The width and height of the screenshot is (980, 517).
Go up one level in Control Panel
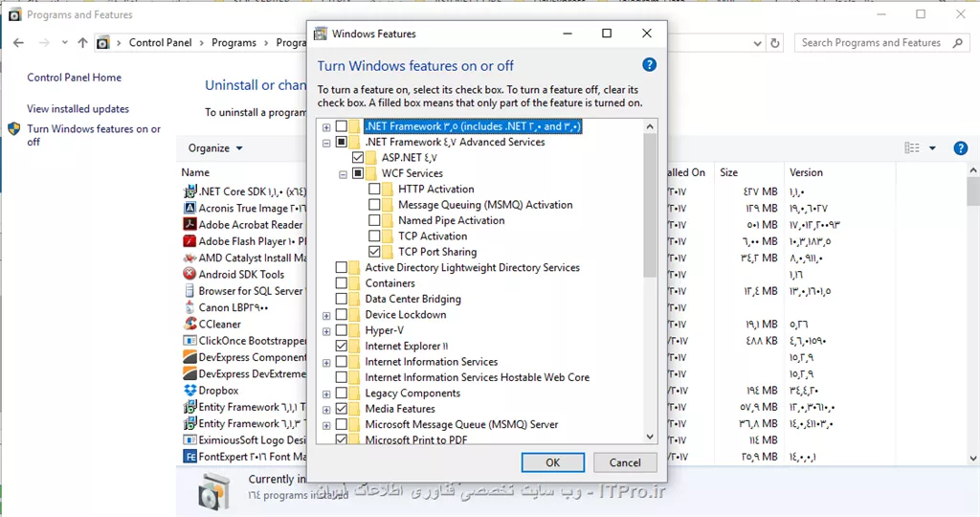82,42
